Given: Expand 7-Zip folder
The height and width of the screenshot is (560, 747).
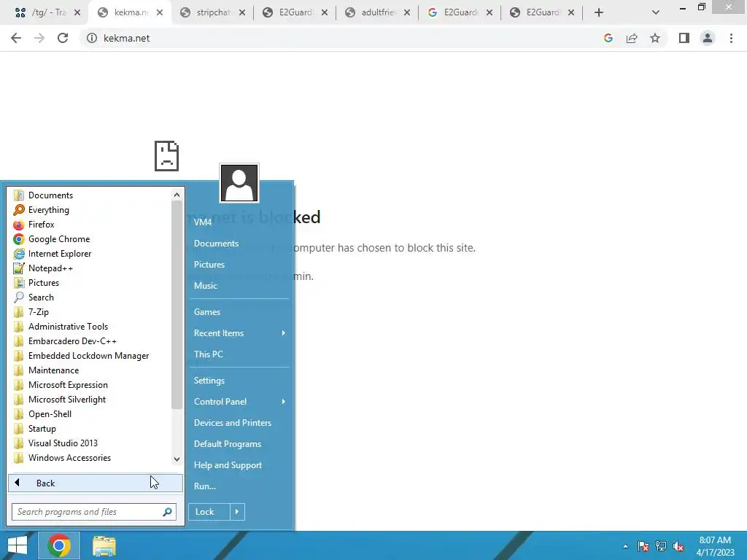Looking at the screenshot, I should tap(38, 312).
